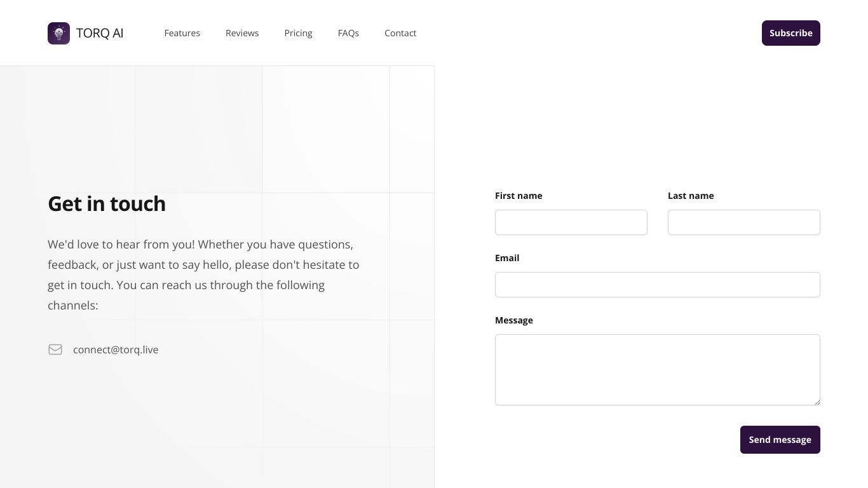Open the Pricing navigation item
This screenshot has width=868, height=488.
[298, 33]
